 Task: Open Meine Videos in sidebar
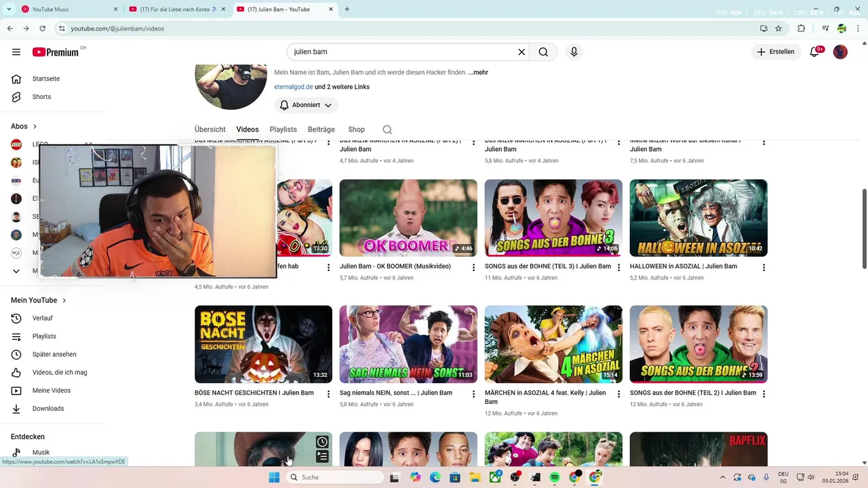(x=52, y=390)
